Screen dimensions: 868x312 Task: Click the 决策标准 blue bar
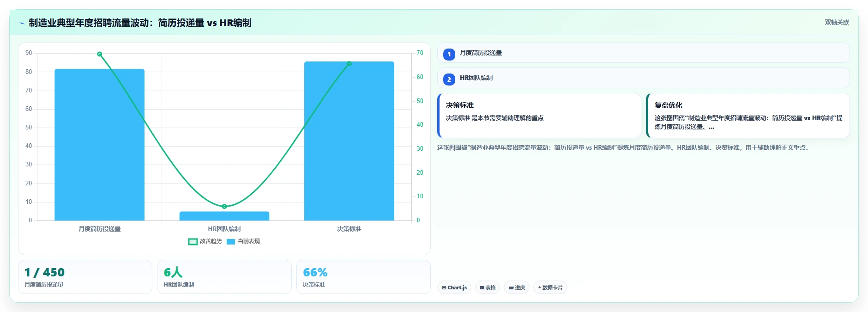pyautogui.click(x=349, y=141)
